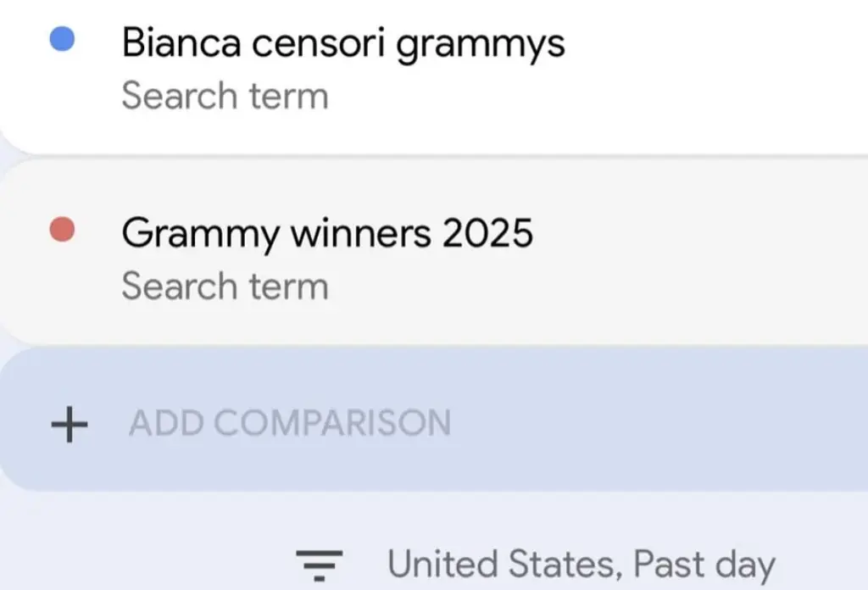Click the red dot for Grammy winners 2025
The width and height of the screenshot is (868, 590).
(x=62, y=230)
